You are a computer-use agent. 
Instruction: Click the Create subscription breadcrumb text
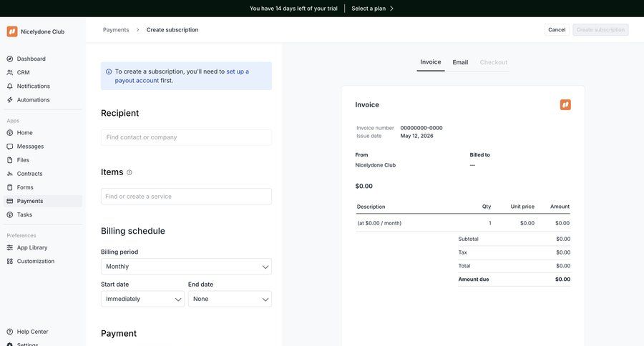(172, 29)
